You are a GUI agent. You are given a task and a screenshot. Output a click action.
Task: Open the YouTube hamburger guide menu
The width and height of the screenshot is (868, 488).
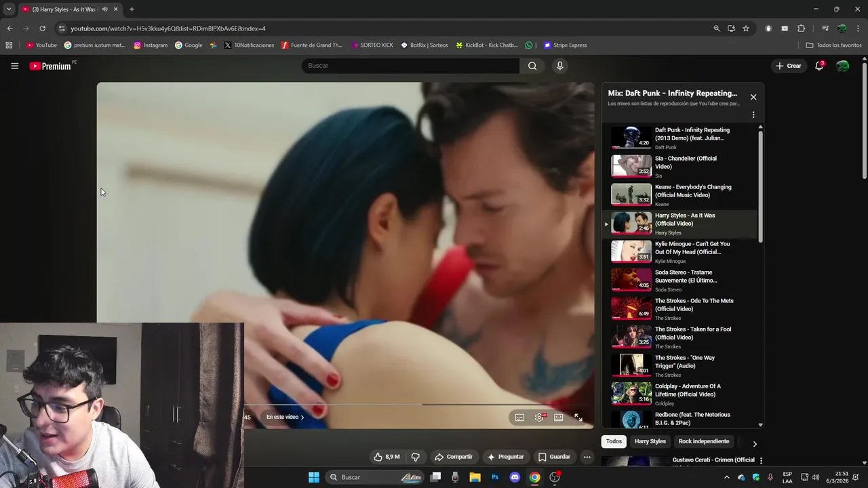point(14,66)
